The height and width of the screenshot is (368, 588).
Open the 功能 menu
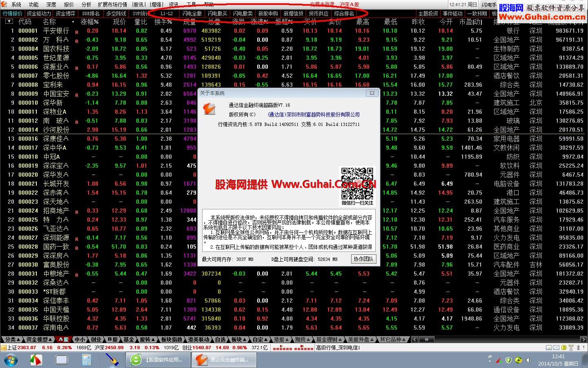point(34,4)
